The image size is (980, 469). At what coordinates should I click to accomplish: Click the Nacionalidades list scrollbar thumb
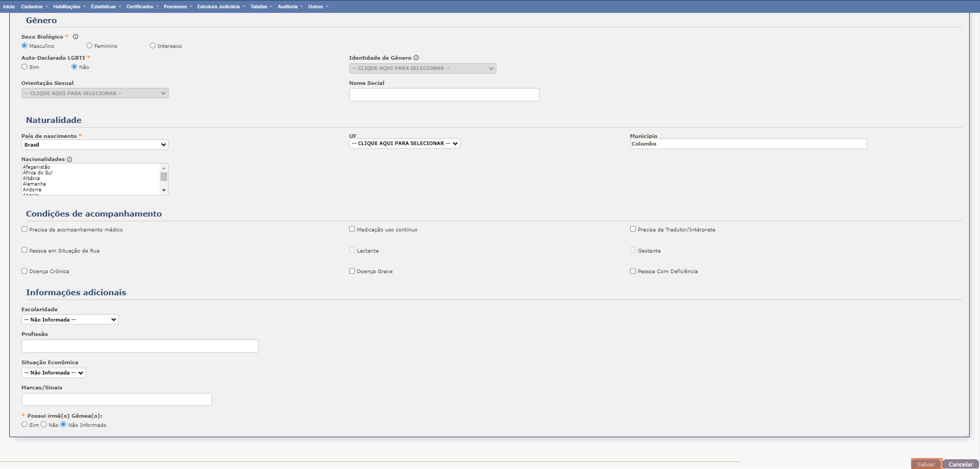coord(164,177)
